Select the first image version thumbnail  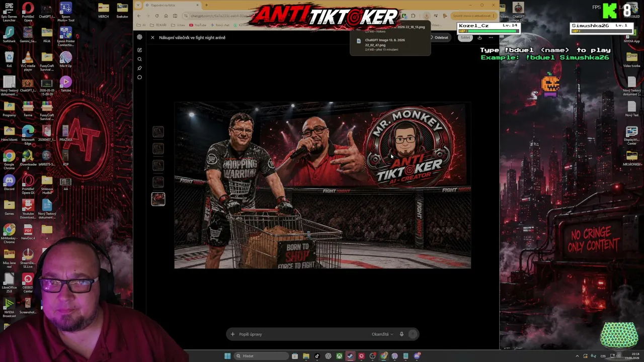coord(158,132)
